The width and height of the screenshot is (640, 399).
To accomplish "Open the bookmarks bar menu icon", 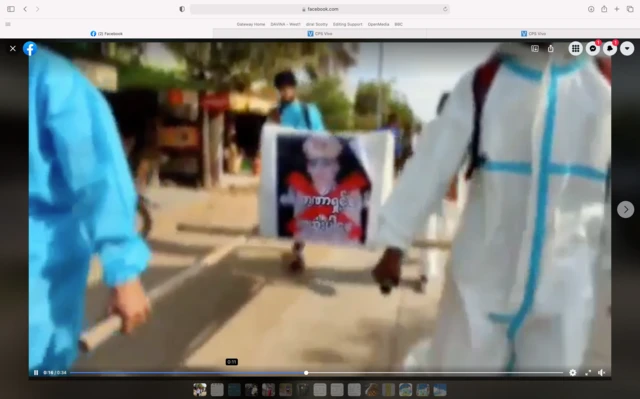I will pos(8,24).
